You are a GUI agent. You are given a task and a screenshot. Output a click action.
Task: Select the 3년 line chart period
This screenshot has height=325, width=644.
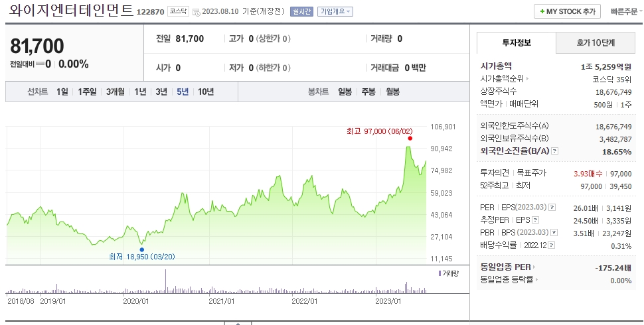161,92
